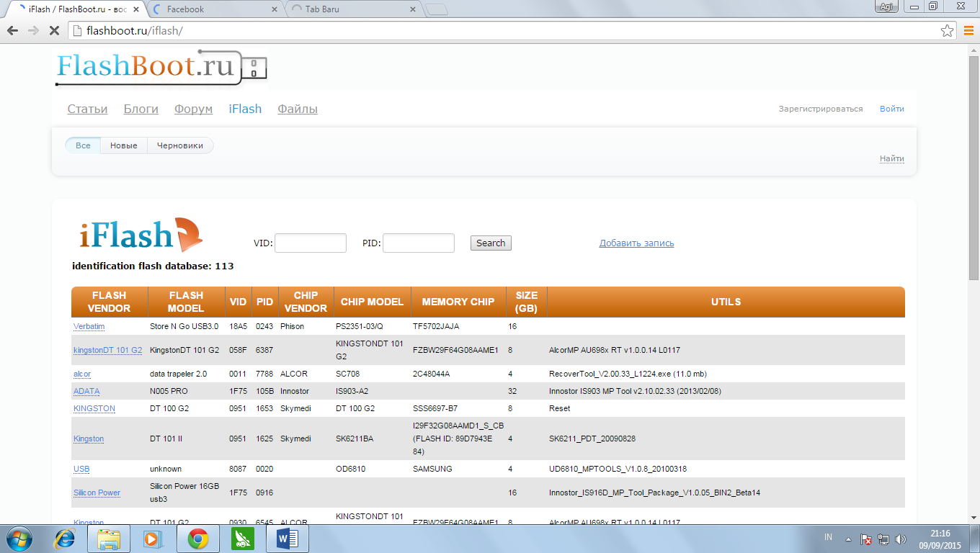980x553 pixels.
Task: Open Windows Explorer folder icon
Action: pos(109,538)
